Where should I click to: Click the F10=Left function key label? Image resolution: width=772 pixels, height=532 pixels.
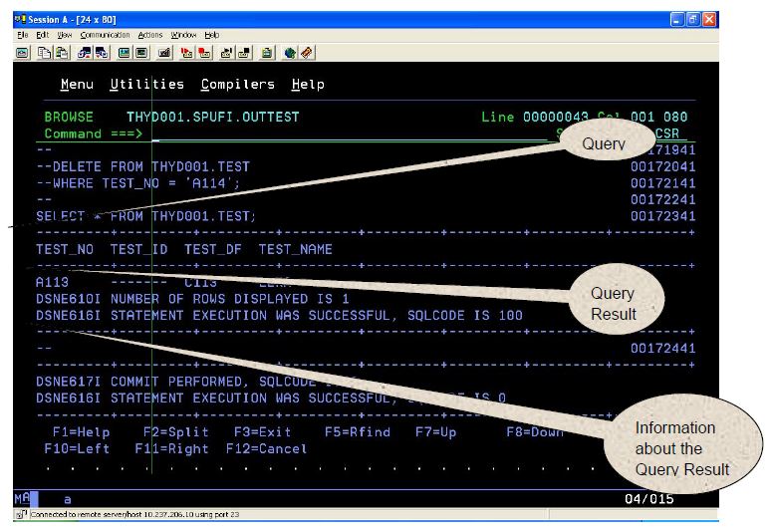77,449
